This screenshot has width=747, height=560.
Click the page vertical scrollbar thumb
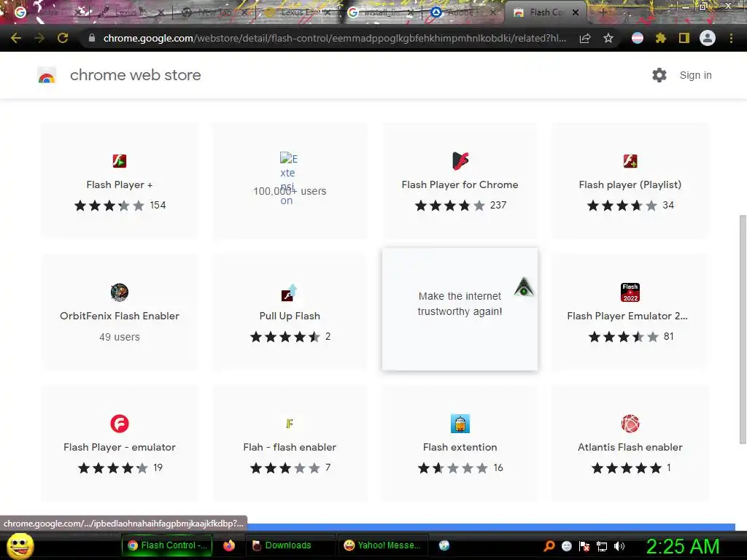click(742, 330)
